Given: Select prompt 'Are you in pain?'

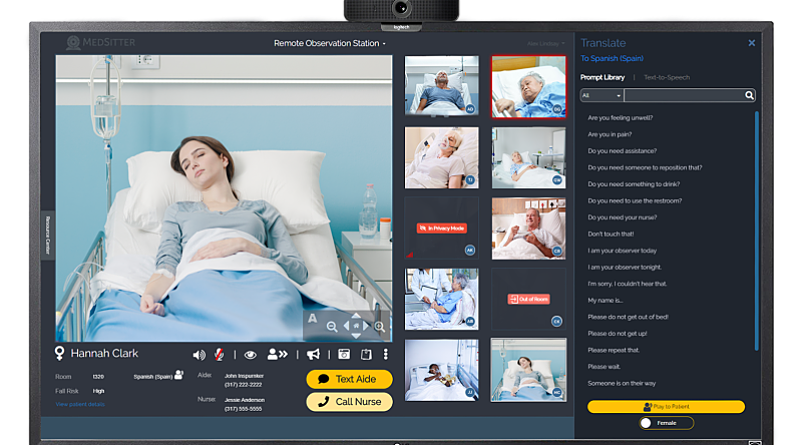Looking at the screenshot, I should (x=609, y=135).
